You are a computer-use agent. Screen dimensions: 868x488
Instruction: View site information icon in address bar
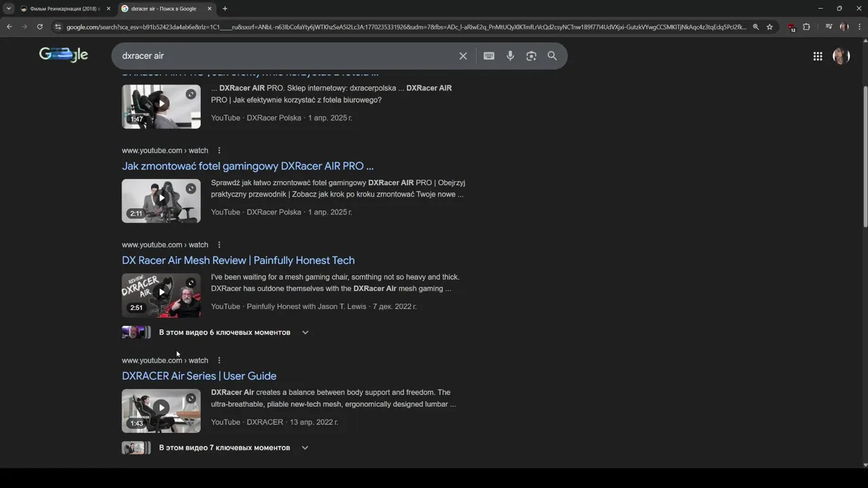58,27
